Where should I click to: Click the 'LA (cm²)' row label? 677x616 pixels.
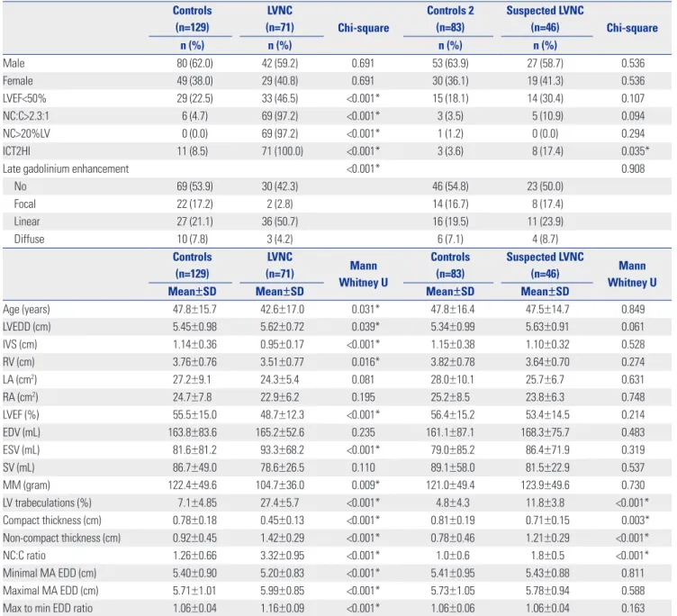pos(20,380)
